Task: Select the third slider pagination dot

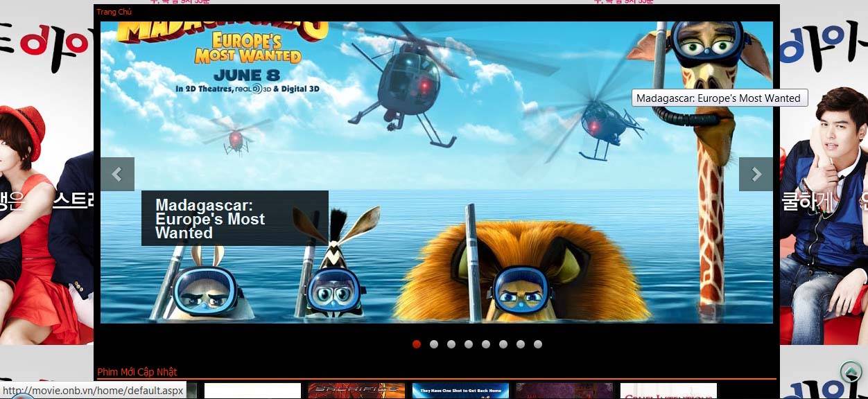Action: click(x=451, y=344)
